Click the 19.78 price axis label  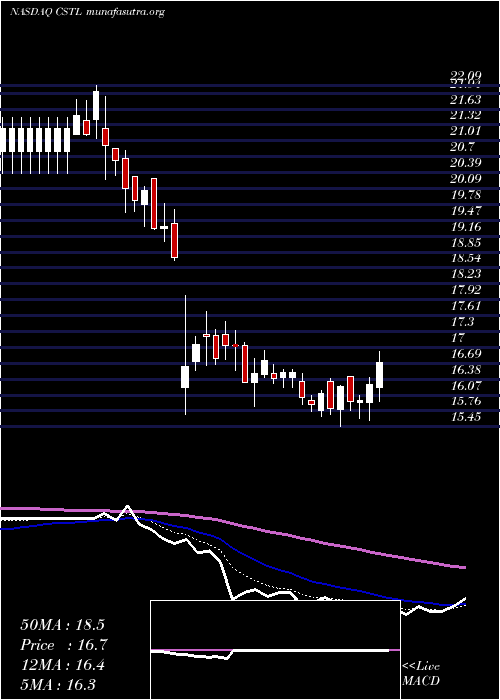(x=465, y=195)
